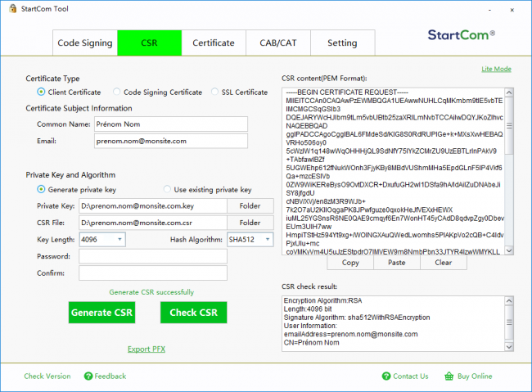Browse Folder for CSR File path
The width and height of the screenshot is (532, 392).
click(x=250, y=223)
